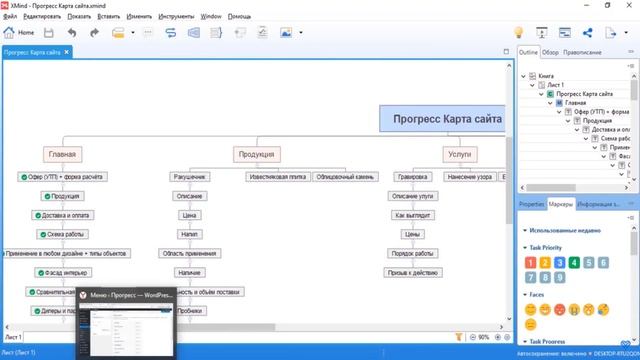This screenshot has width=640, height=360.
Task: Select the central topic Прогресс Карта сайта
Action: point(442,119)
